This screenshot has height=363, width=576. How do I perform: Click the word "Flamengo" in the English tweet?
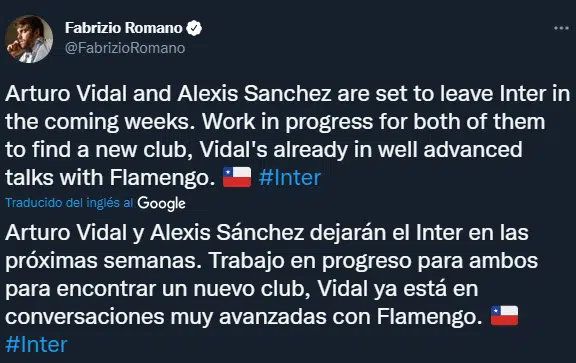pyautogui.click(x=162, y=178)
